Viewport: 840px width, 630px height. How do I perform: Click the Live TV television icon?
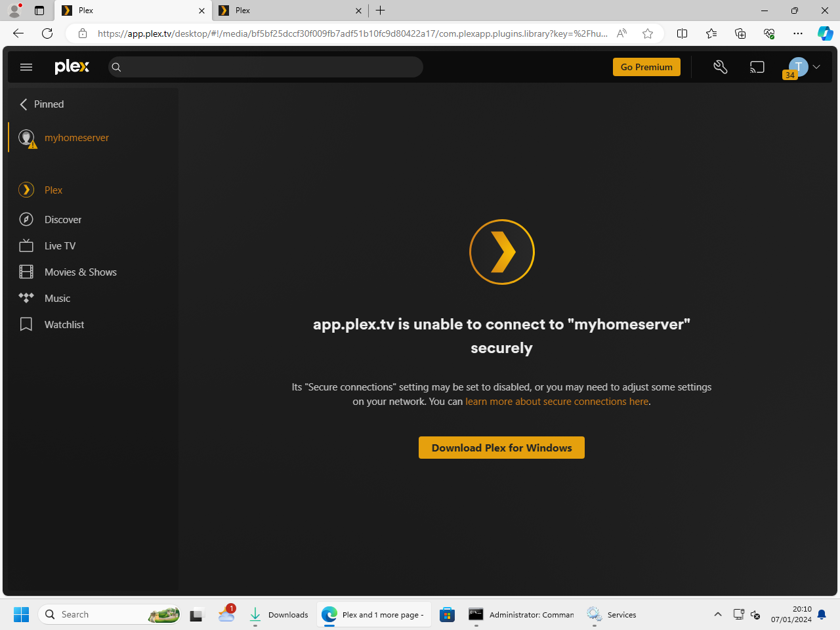[x=26, y=245]
